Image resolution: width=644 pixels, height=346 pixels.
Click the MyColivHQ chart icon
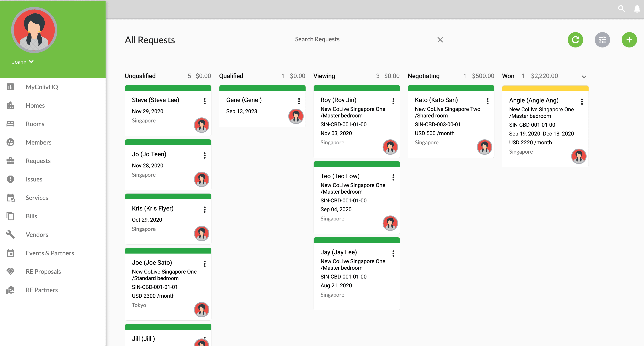(x=10, y=87)
